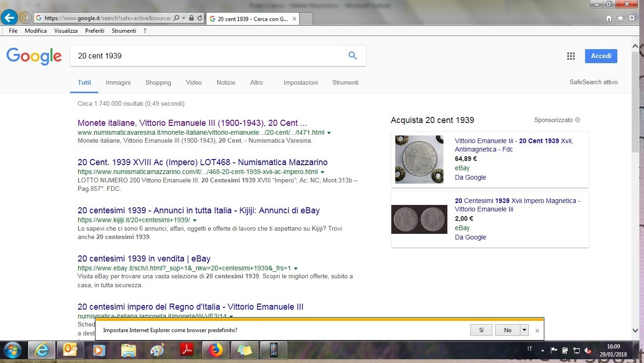Switch to the Video search tab

click(194, 82)
